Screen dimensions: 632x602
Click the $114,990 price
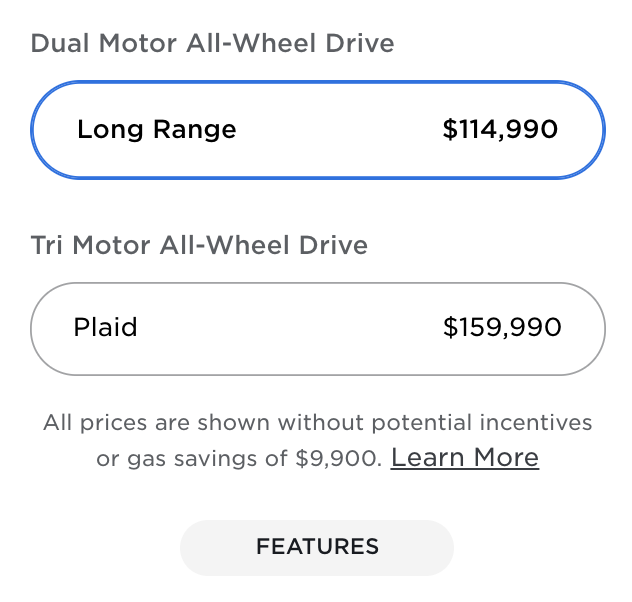tap(500, 130)
